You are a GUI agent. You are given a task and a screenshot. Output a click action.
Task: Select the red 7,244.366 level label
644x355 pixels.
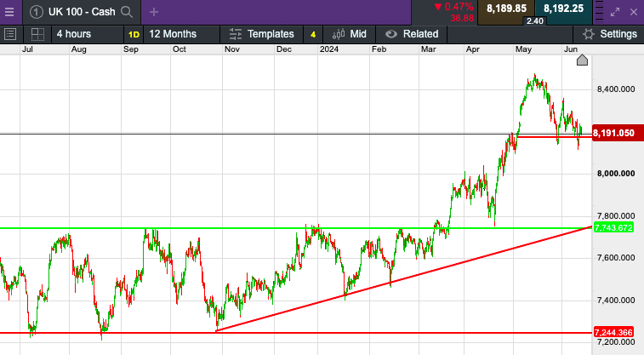click(x=613, y=332)
